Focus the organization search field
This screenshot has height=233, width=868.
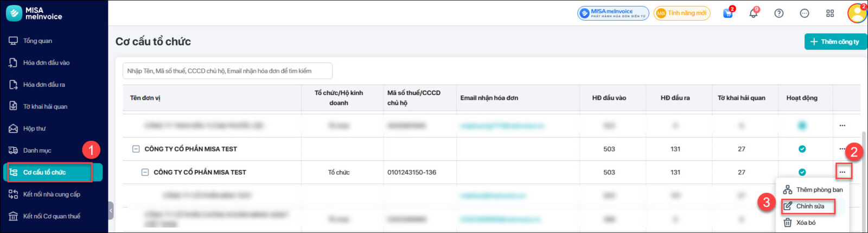[227, 71]
